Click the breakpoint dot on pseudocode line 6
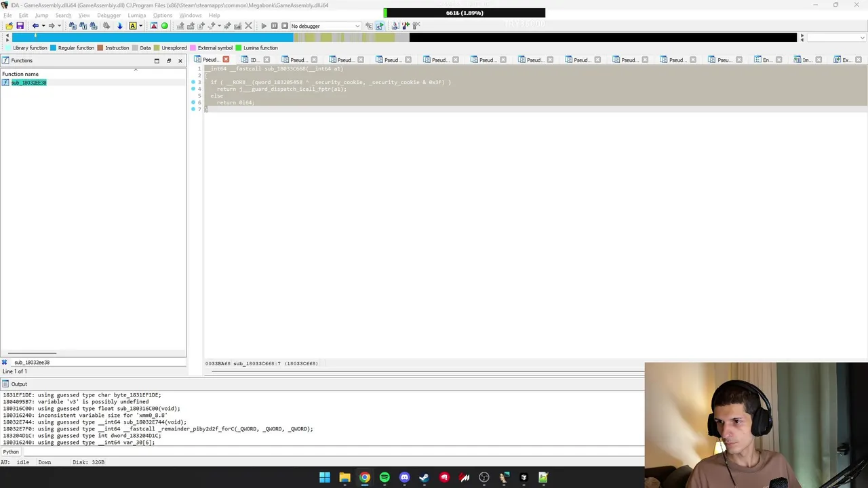868x488 pixels. pos(193,102)
